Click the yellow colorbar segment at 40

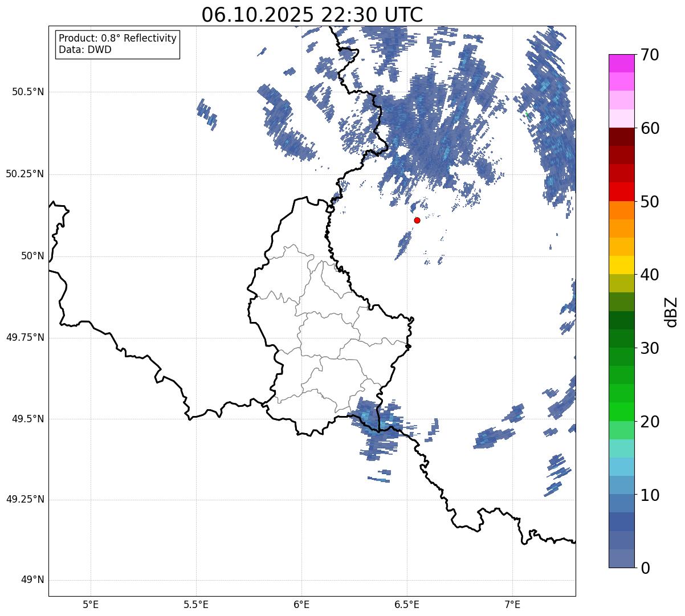(x=621, y=265)
